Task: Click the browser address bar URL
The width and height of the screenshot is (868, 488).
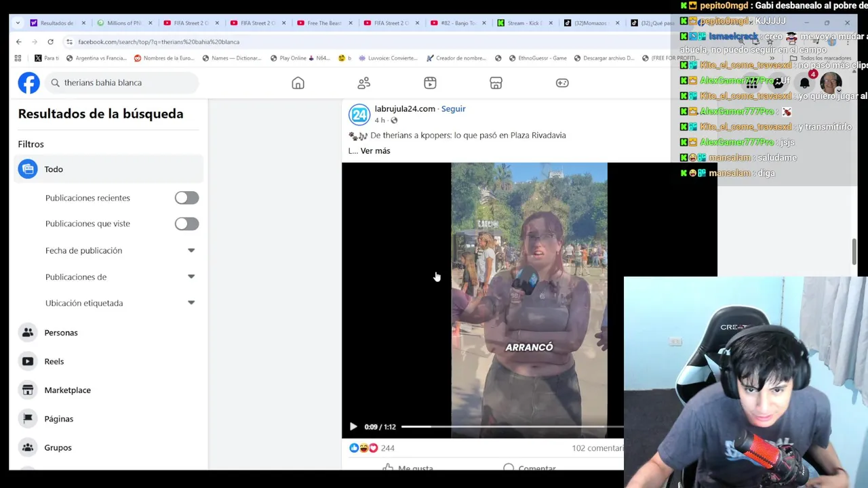Action: (x=159, y=41)
